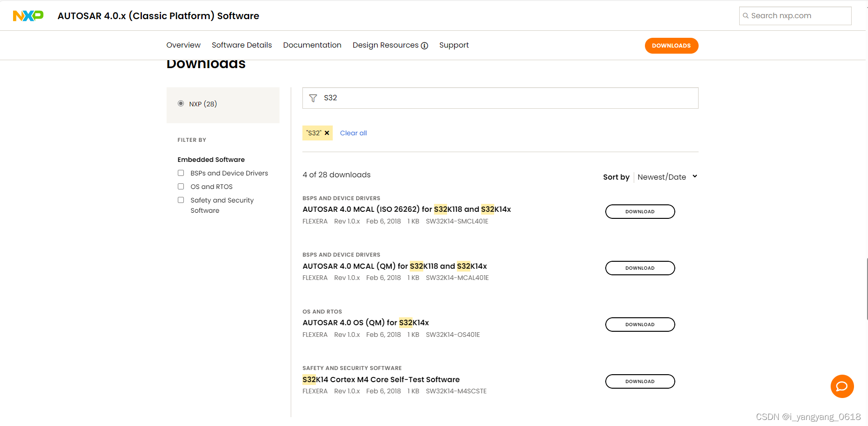Click the NXP logo

(28, 16)
